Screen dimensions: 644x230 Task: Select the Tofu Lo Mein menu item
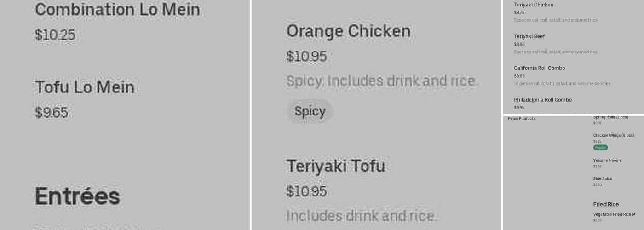point(85,87)
